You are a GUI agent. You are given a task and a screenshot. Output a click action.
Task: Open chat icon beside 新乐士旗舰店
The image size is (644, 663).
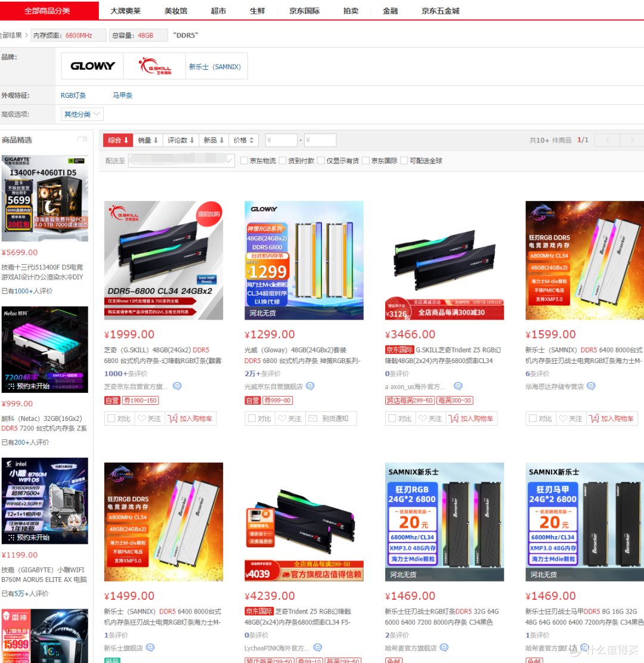point(150,647)
